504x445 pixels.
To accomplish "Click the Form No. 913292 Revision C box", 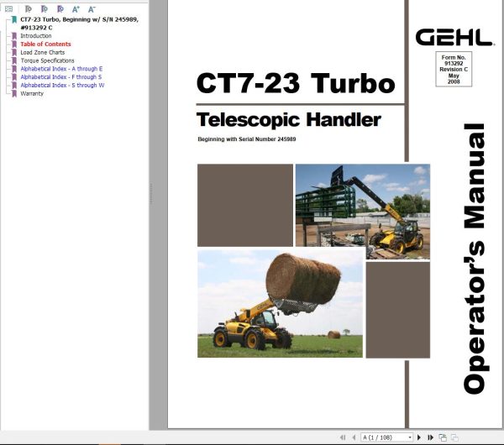I will tap(454, 69).
